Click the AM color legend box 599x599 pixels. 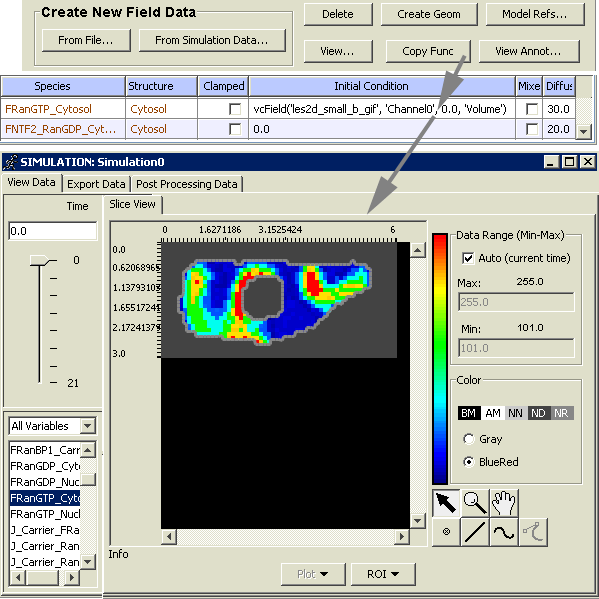pyautogui.click(x=493, y=413)
